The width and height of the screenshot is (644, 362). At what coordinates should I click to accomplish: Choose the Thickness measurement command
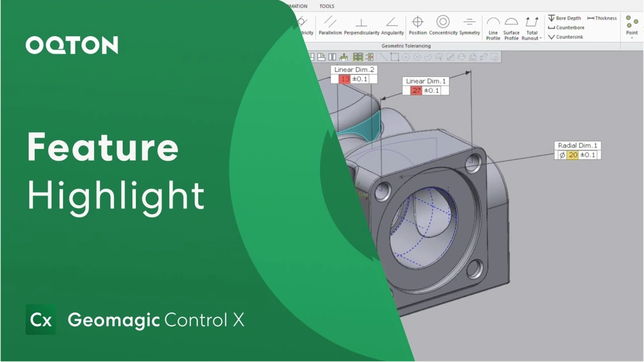pyautogui.click(x=602, y=18)
